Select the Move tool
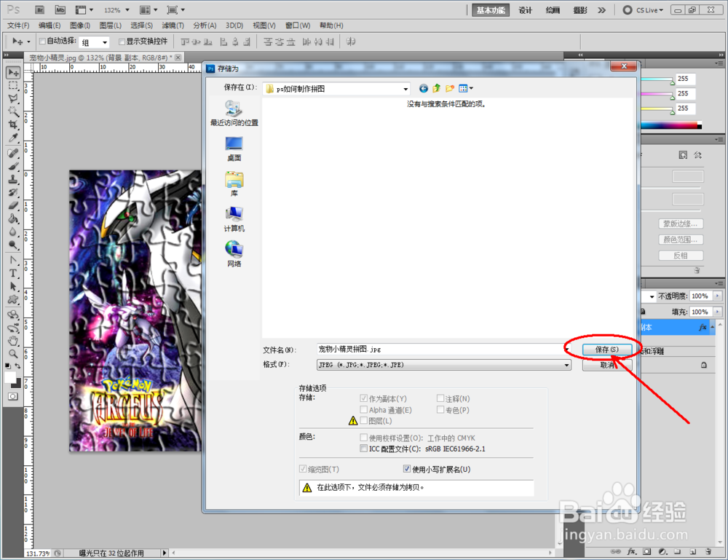This screenshot has width=728, height=560. [x=13, y=72]
